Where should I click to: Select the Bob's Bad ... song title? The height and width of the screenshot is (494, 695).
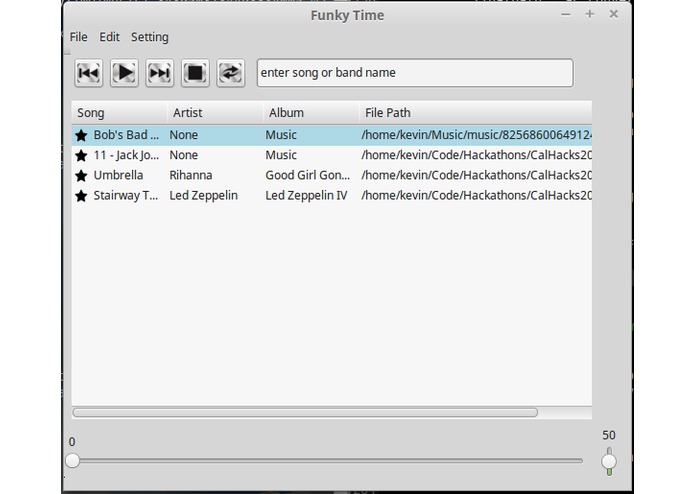[126, 135]
